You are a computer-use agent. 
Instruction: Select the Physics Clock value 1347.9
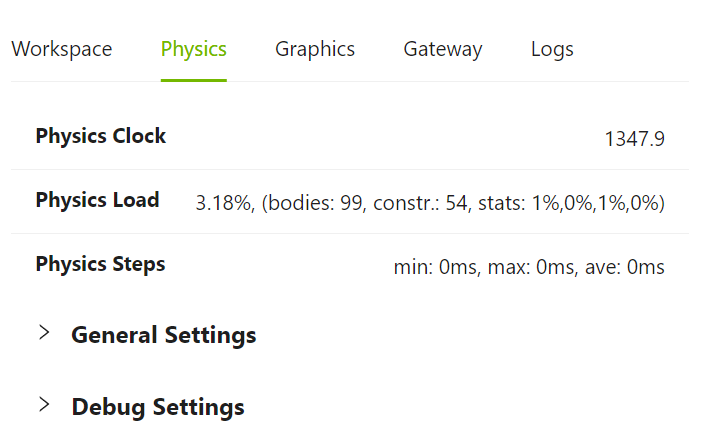point(634,139)
